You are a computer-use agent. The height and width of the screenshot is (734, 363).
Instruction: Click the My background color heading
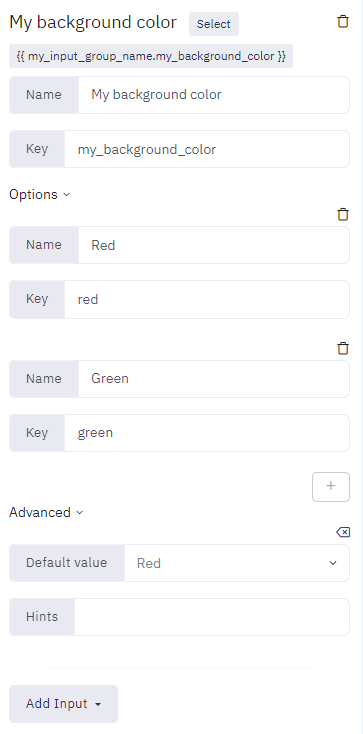(x=93, y=22)
